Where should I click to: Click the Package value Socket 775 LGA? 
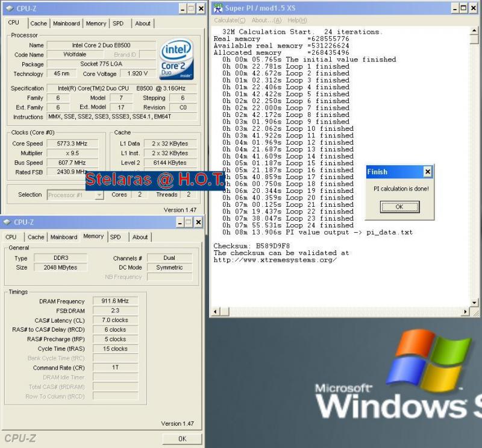(101, 64)
